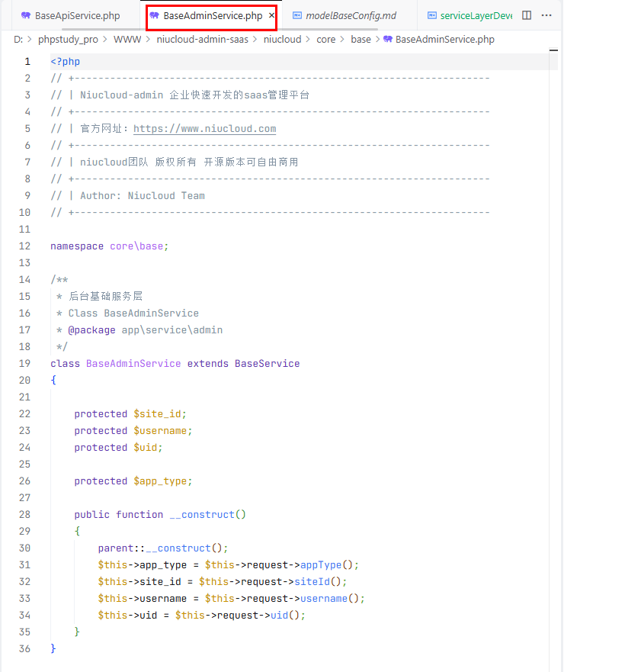Place cursor on namespace core\base line
This screenshot has width=625, height=672.
109,246
